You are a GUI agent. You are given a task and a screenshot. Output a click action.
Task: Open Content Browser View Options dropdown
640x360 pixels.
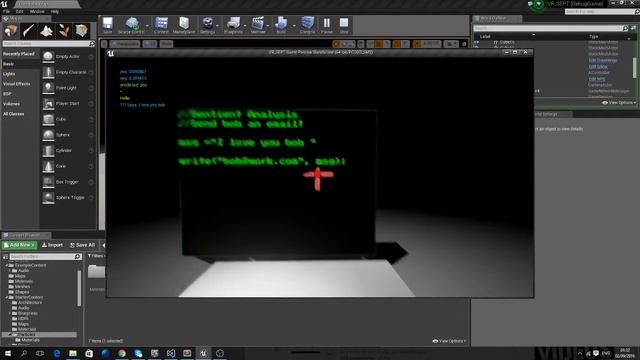click(449, 341)
